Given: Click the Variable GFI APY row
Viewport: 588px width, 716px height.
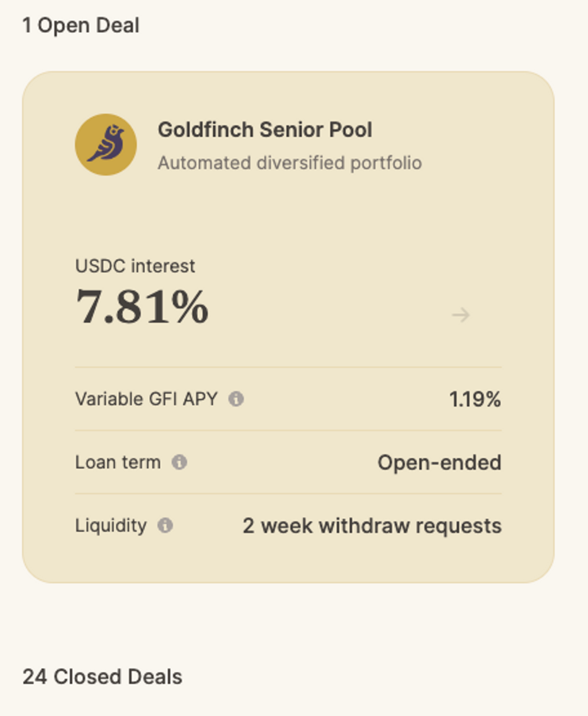Looking at the screenshot, I should [x=288, y=399].
